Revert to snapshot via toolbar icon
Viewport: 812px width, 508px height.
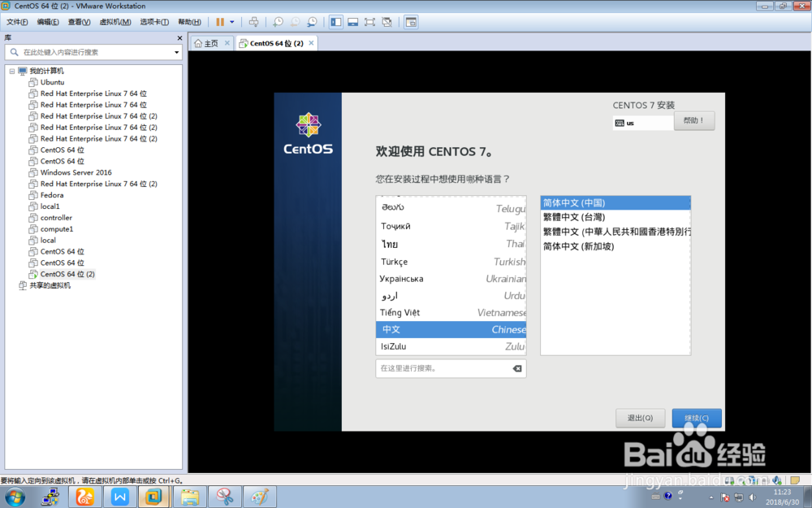click(x=295, y=22)
